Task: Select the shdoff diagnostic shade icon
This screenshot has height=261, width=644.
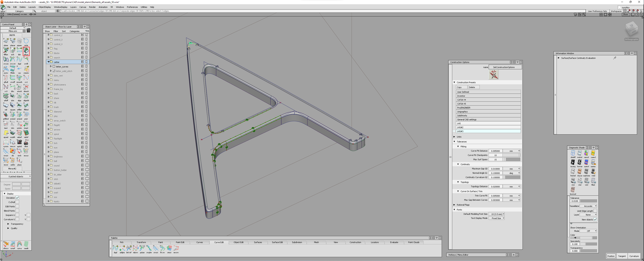Action: pyautogui.click(x=573, y=154)
